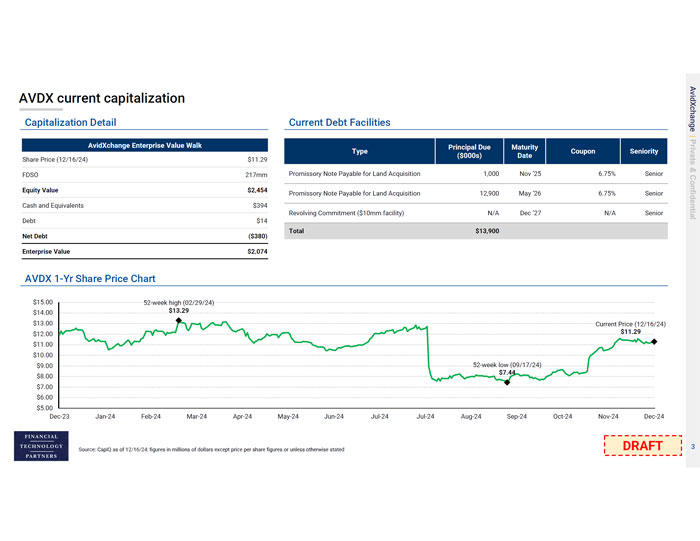The height and width of the screenshot is (541, 700).
Task: Select the AVDX 1-Yr Share Price Chart heading
Action: pyautogui.click(x=90, y=278)
